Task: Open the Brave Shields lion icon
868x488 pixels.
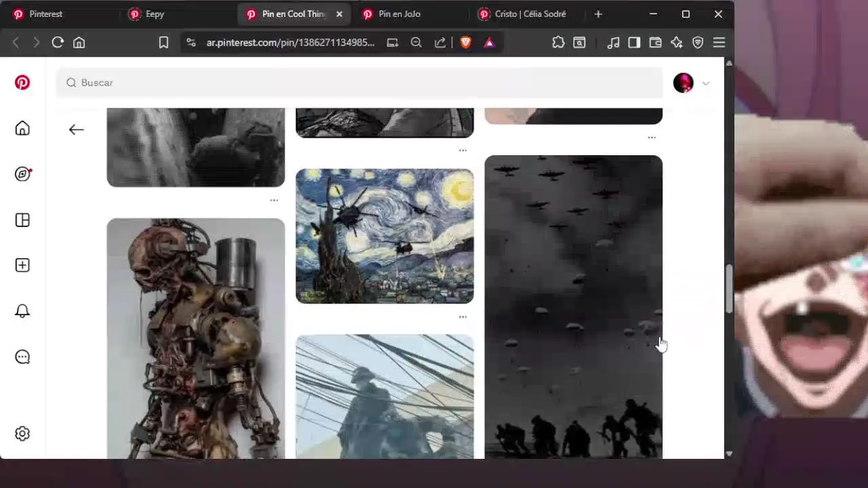Action: click(466, 42)
